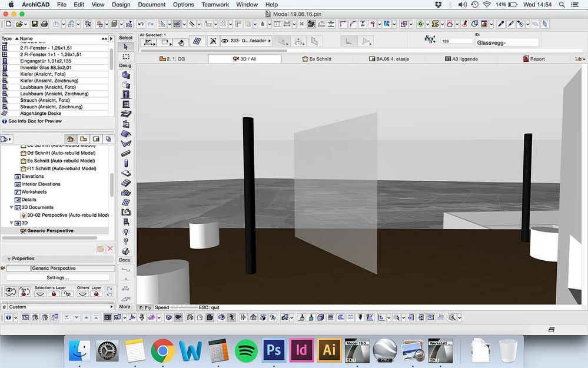The width and height of the screenshot is (588, 368).
Task: Click the Undo arrow in the toolbar
Action: (140, 24)
